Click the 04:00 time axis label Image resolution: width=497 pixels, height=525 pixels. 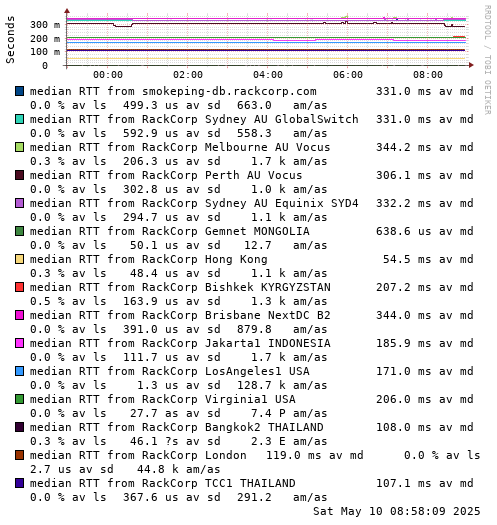tap(268, 75)
